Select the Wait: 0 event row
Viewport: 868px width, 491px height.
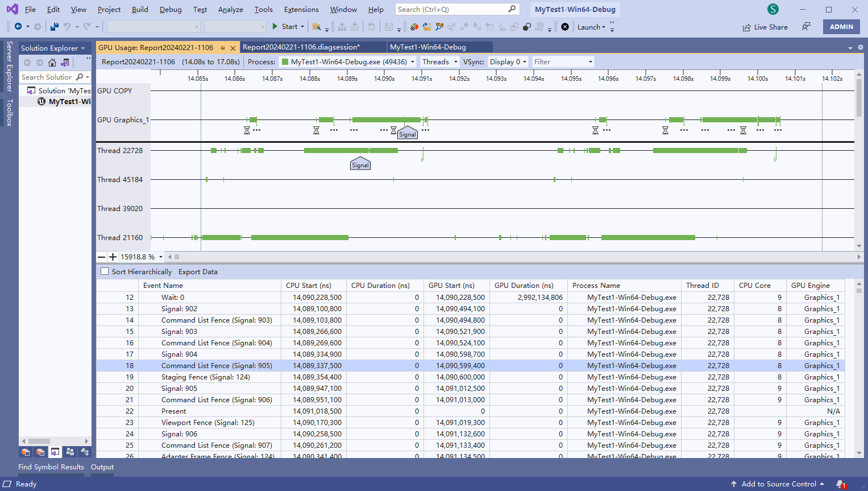coord(471,298)
